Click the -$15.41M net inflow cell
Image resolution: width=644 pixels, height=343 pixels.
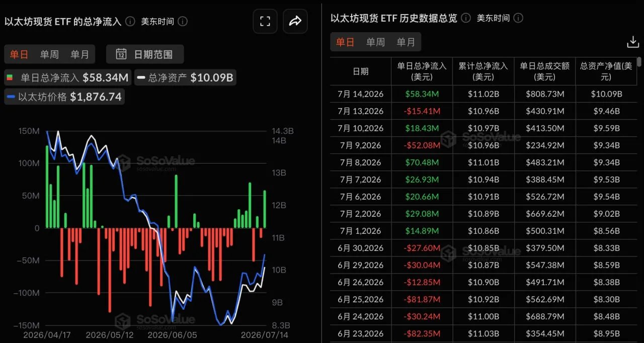point(422,111)
